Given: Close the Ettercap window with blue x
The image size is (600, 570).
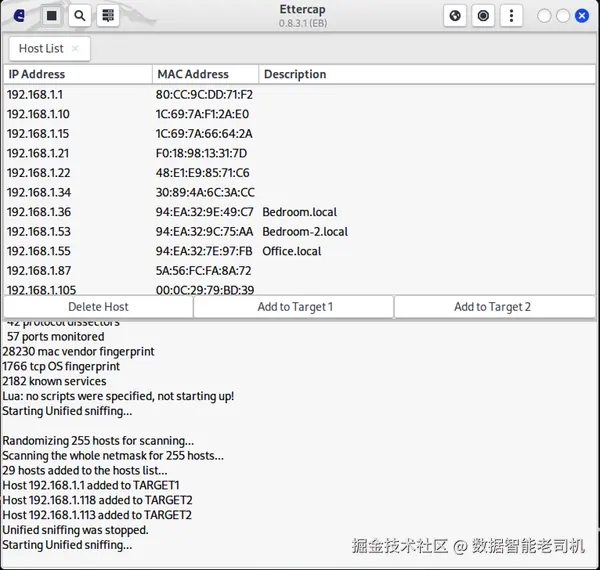Looking at the screenshot, I should coord(582,16).
